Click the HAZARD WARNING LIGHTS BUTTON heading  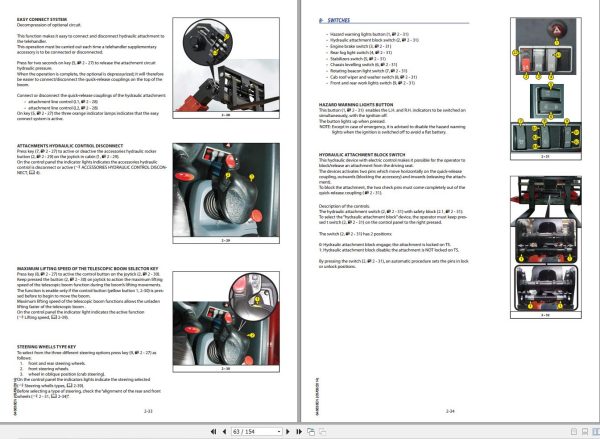[356, 104]
